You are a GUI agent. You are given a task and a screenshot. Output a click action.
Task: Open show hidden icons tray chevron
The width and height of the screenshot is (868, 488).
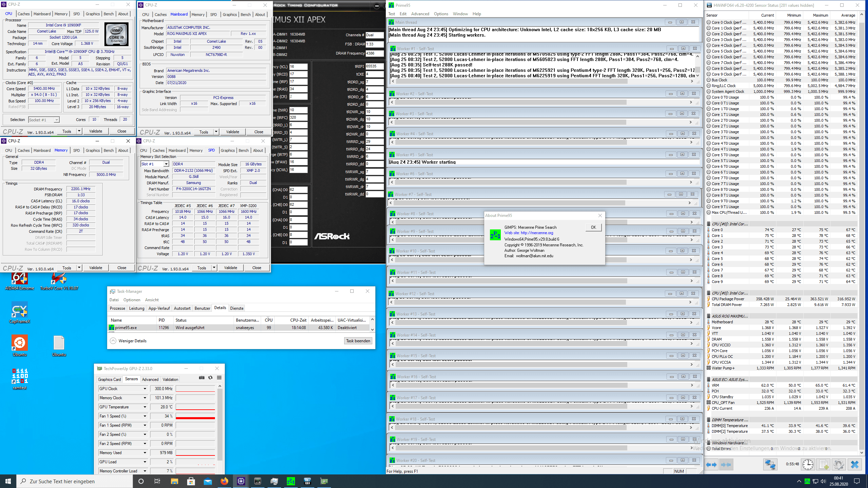click(799, 481)
